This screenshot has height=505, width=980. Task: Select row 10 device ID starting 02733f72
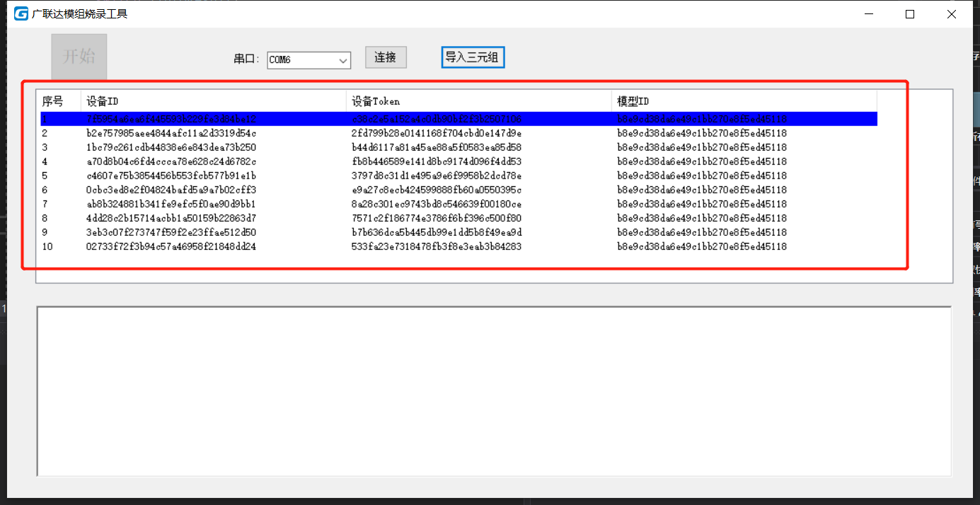pos(171,246)
